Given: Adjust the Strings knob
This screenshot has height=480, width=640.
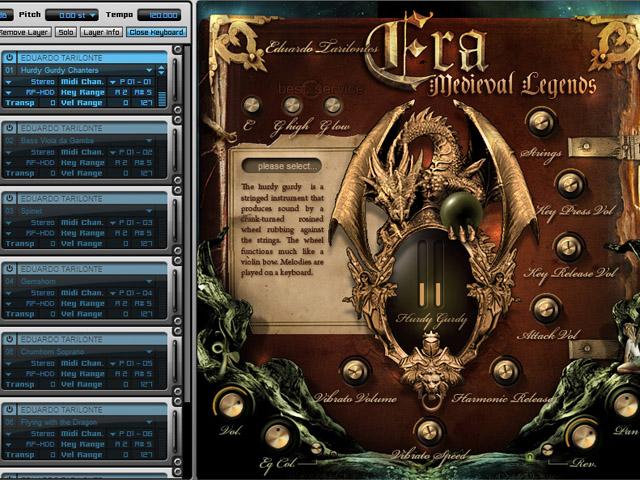Looking at the screenshot, I should point(541,122).
